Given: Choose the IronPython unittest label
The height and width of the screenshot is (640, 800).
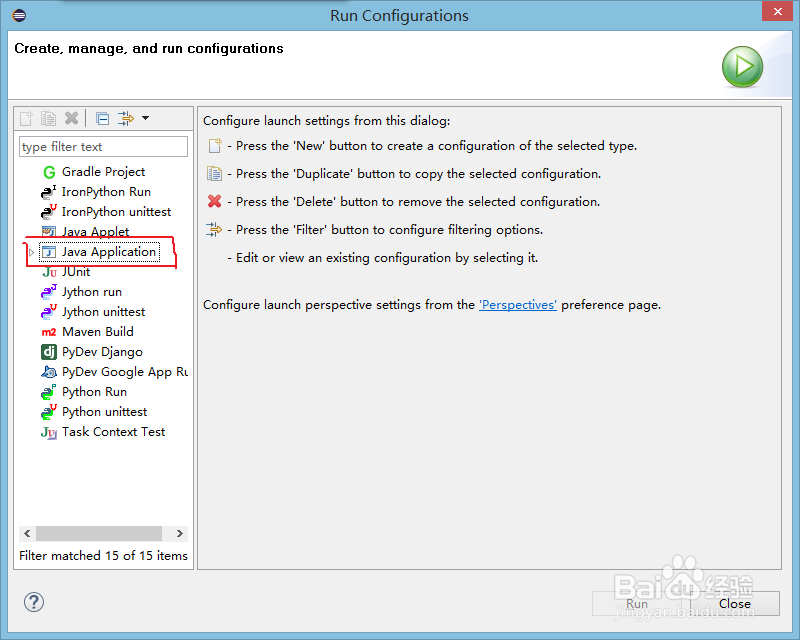Looking at the screenshot, I should pyautogui.click(x=116, y=212).
